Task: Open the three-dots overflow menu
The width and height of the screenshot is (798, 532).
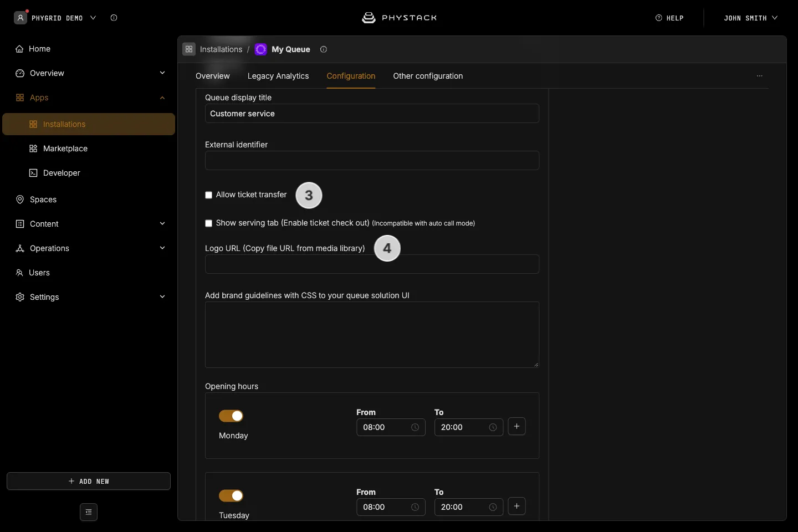Action: [760, 76]
